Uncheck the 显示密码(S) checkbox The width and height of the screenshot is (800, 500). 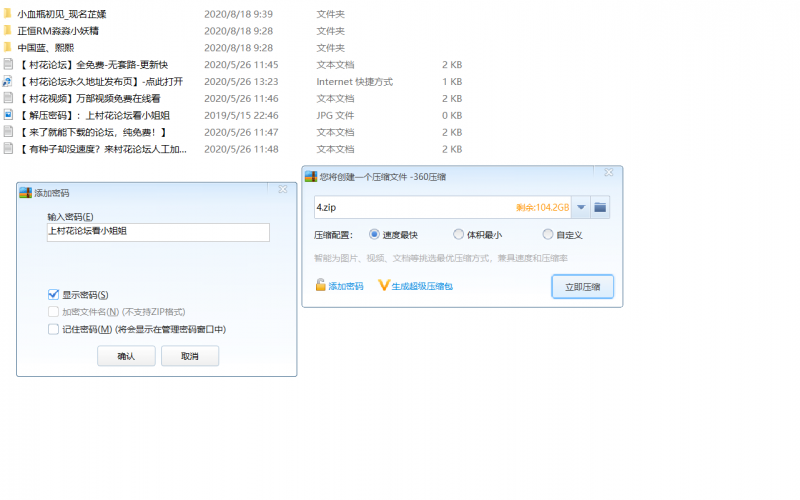point(54,295)
